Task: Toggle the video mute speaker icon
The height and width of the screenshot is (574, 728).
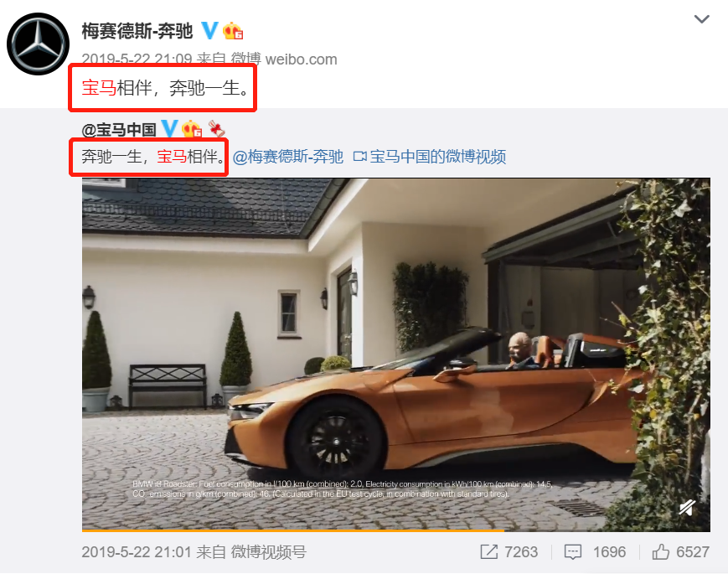Action: tap(687, 507)
